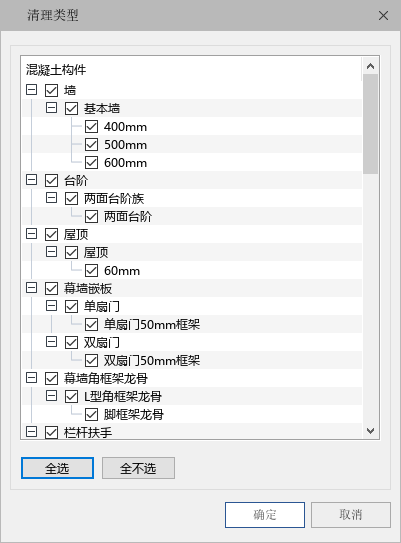Toggle the 600mm wall type checkbox
This screenshot has height=543, width=401.
(91, 163)
